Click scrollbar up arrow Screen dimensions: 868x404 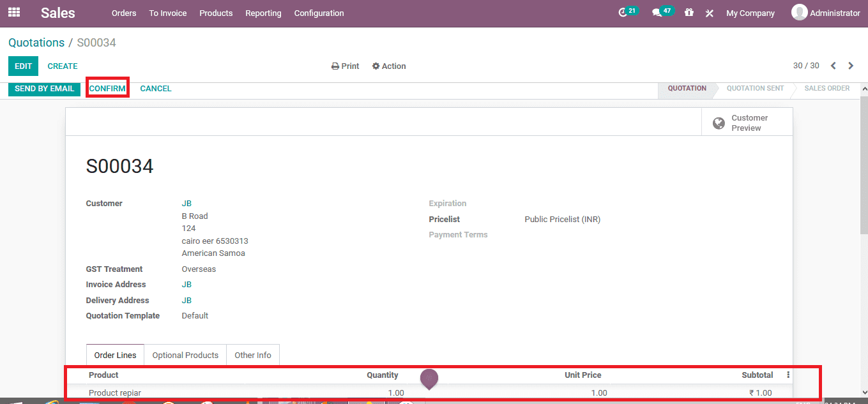pos(863,88)
